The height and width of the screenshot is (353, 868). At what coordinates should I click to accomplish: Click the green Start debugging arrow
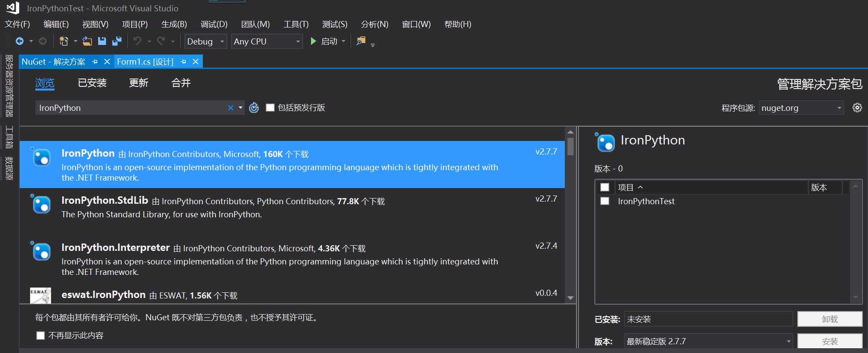313,41
